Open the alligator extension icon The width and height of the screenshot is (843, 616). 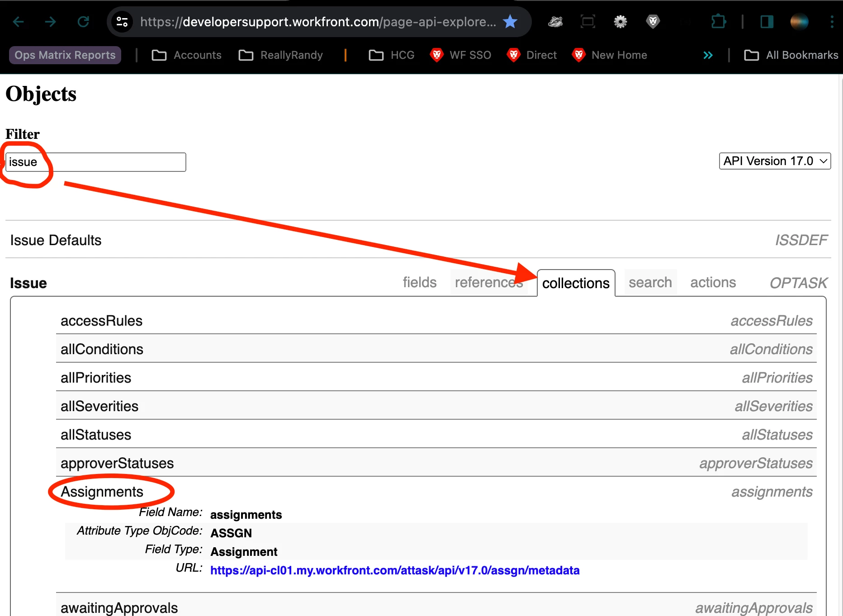[x=555, y=21]
